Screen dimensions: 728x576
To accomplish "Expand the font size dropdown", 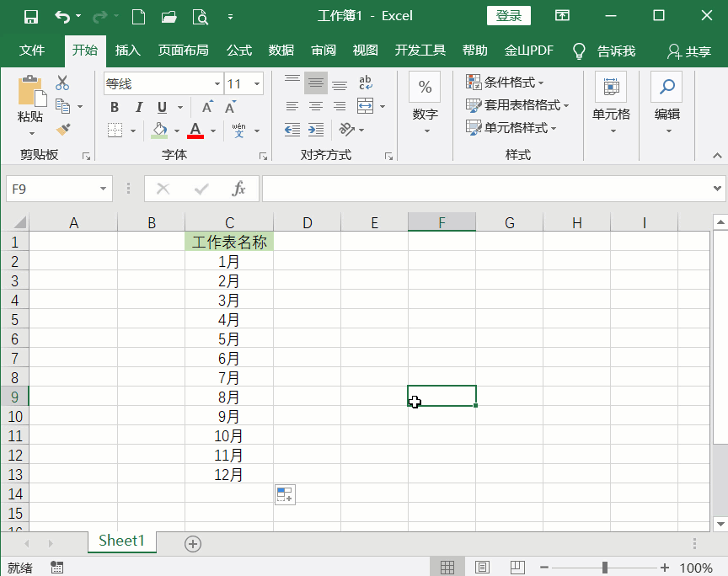I will click(257, 83).
